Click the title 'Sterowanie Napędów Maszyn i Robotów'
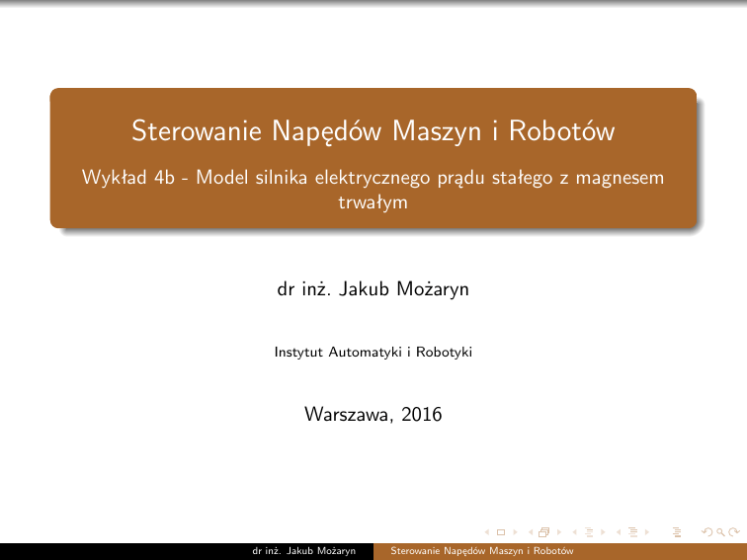This screenshot has width=747, height=560. click(373, 130)
